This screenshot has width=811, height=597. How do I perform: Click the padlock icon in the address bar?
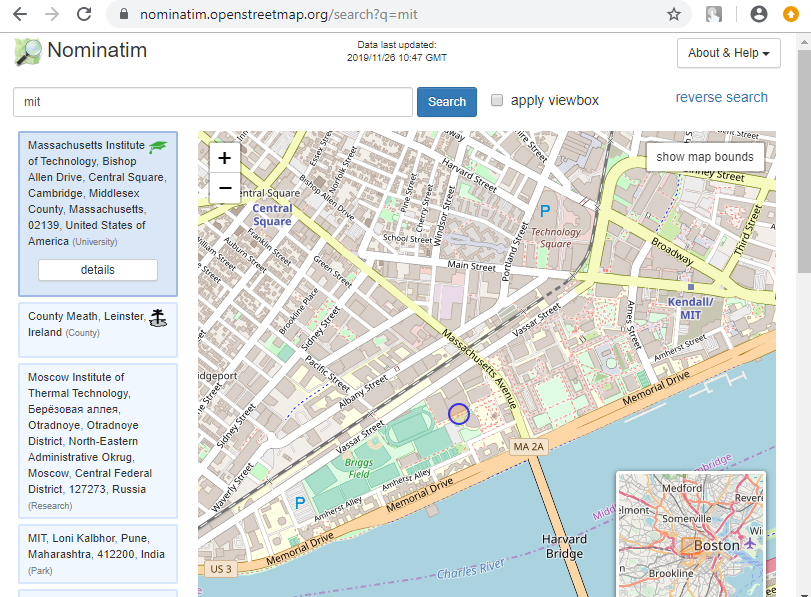coord(122,15)
